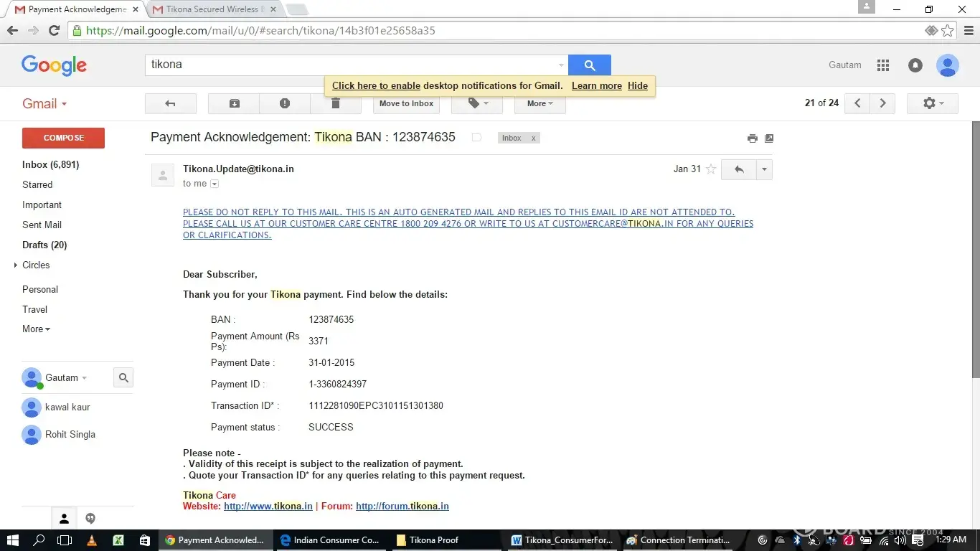Open the Windows Start menu
The width and height of the screenshot is (980, 551).
click(12, 540)
